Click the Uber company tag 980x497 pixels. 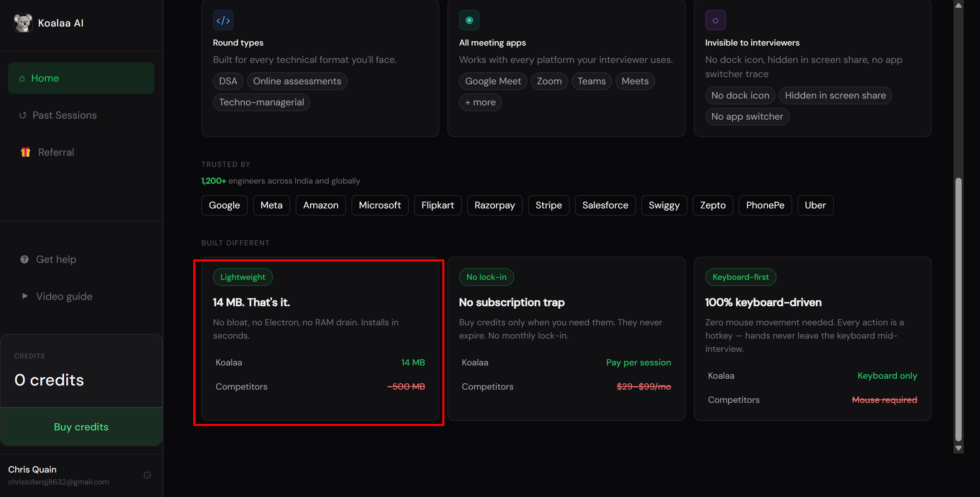click(x=815, y=205)
